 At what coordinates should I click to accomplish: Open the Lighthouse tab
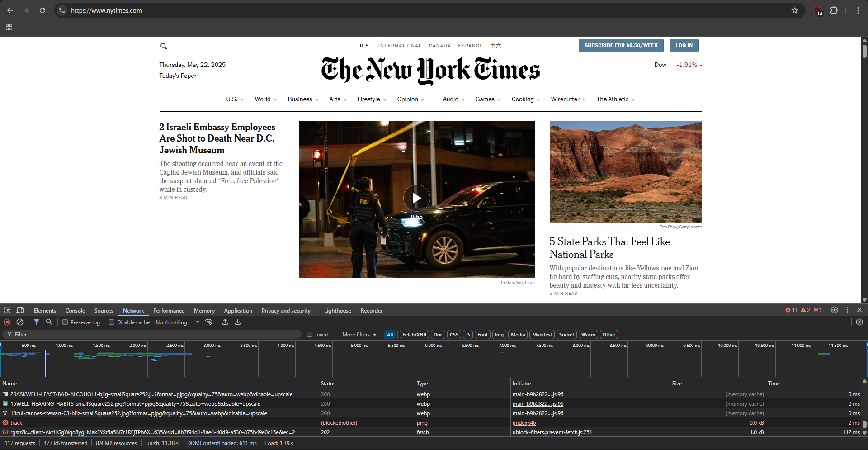337,311
